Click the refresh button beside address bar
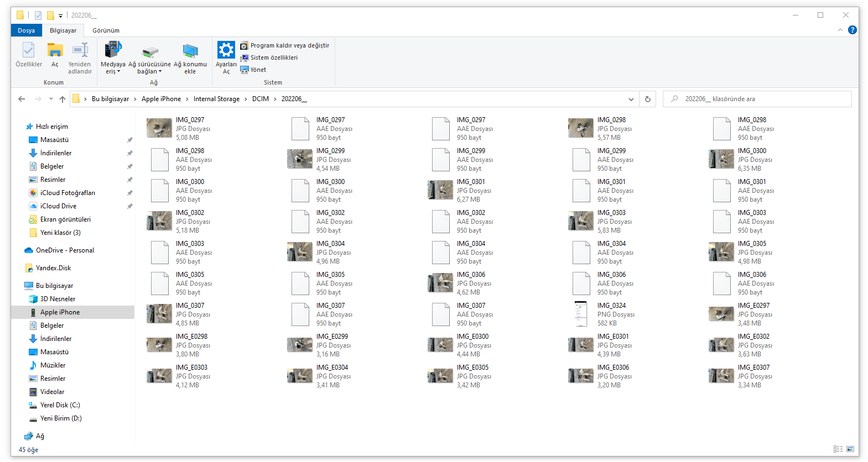Screen dimensions: 868x462 (x=647, y=99)
